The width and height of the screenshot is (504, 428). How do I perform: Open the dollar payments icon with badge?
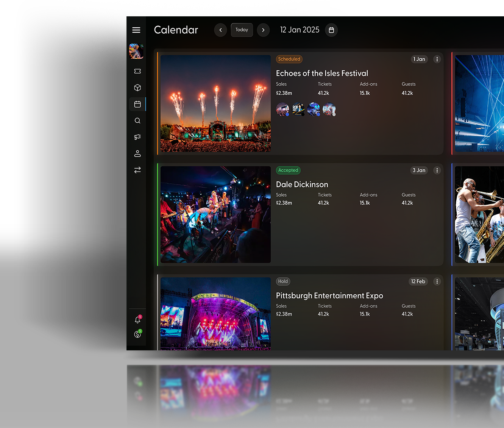[x=137, y=334]
